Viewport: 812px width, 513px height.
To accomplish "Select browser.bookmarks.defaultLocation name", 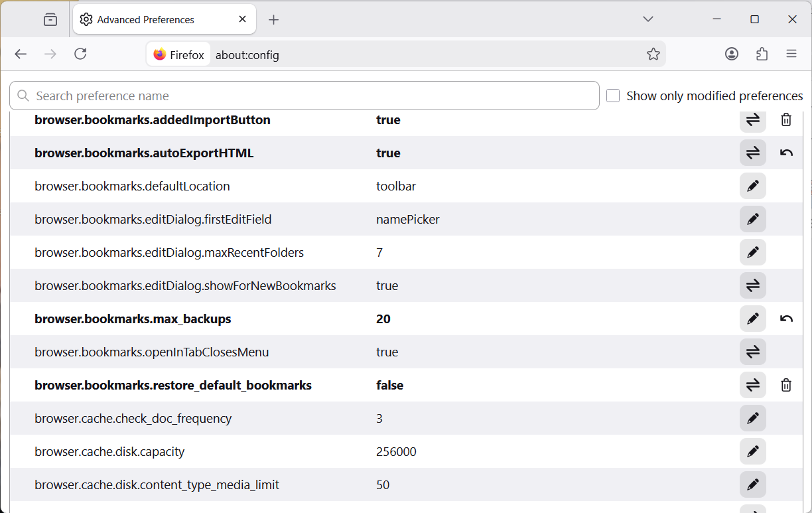I will click(132, 186).
